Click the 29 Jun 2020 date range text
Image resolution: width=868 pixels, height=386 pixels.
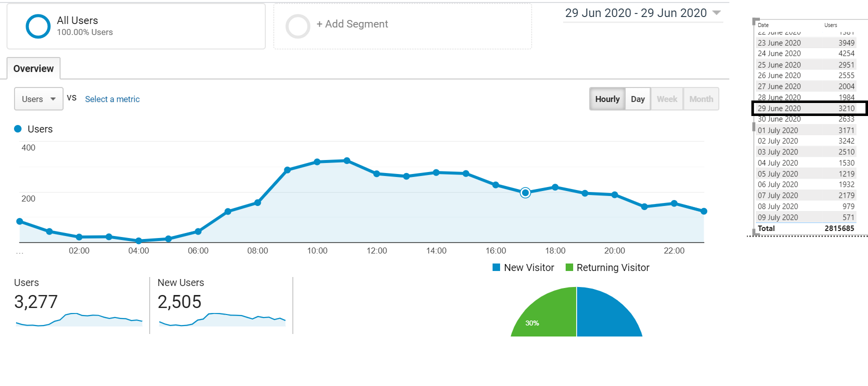[636, 13]
